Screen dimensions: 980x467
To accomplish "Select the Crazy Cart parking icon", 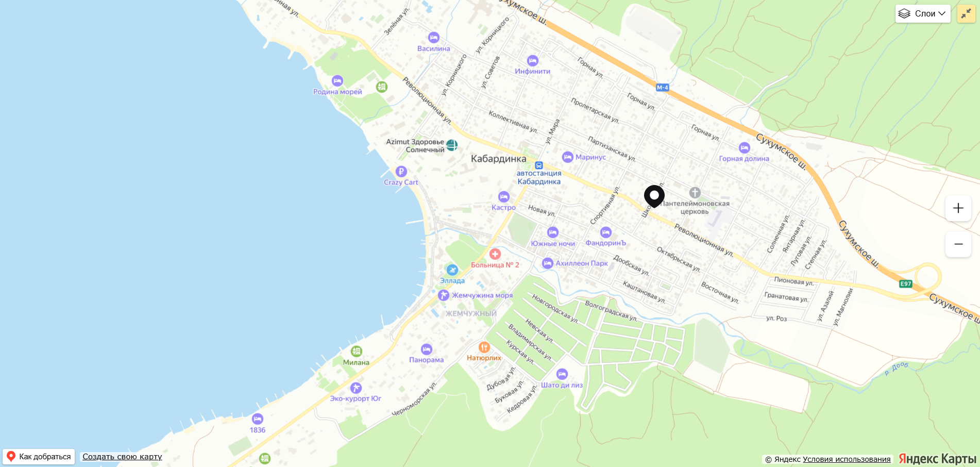I will point(401,172).
